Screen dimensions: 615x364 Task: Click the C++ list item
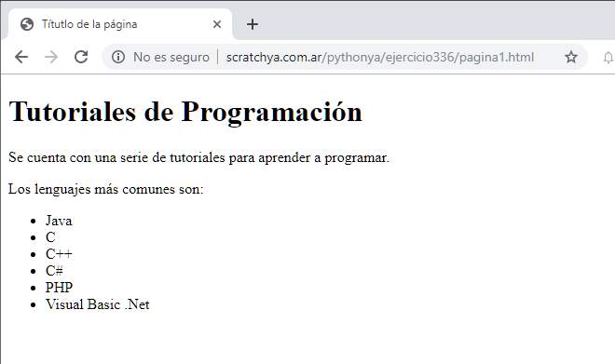(x=59, y=254)
